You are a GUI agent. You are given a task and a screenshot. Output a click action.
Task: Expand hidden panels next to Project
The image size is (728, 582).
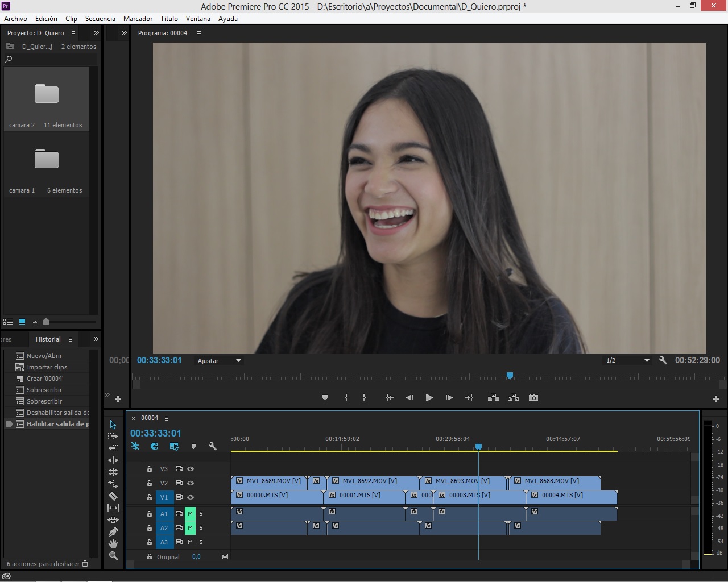96,33
